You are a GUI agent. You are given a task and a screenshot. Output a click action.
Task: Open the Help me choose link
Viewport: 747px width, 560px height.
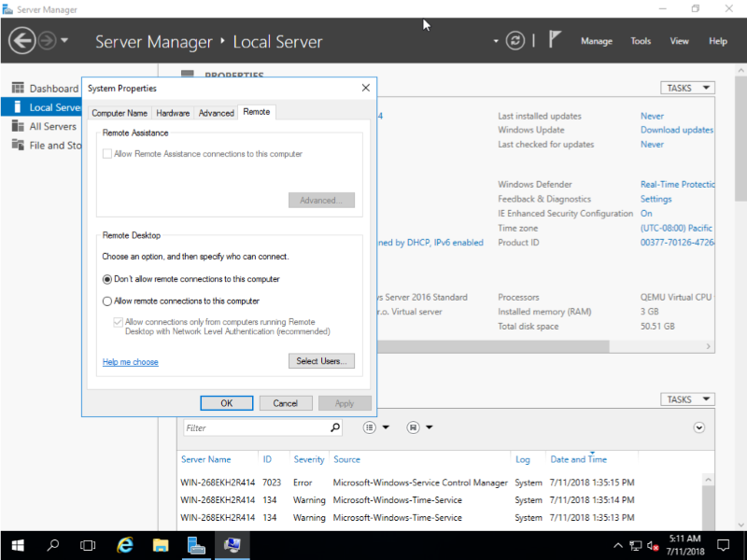[x=130, y=362]
